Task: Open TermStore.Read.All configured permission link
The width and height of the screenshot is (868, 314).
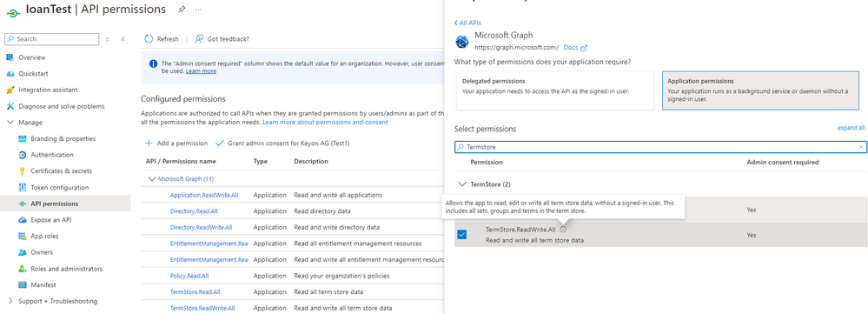Action: coord(195,292)
